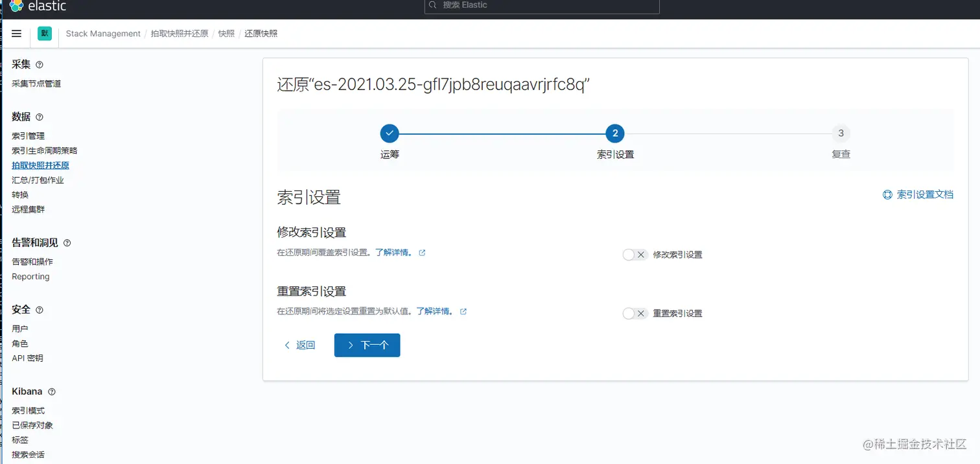
Task: Show help for 告警和洞见 section
Action: click(67, 243)
